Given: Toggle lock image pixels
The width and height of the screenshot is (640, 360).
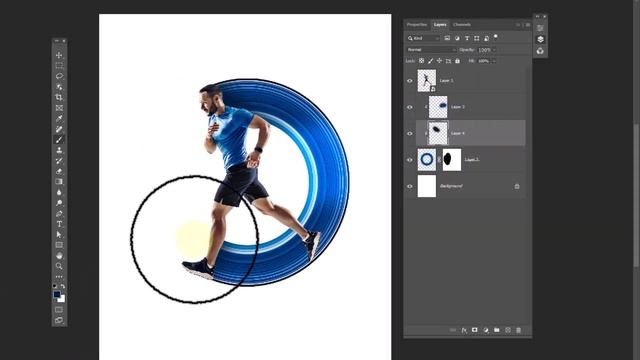Looking at the screenshot, I should (x=431, y=61).
